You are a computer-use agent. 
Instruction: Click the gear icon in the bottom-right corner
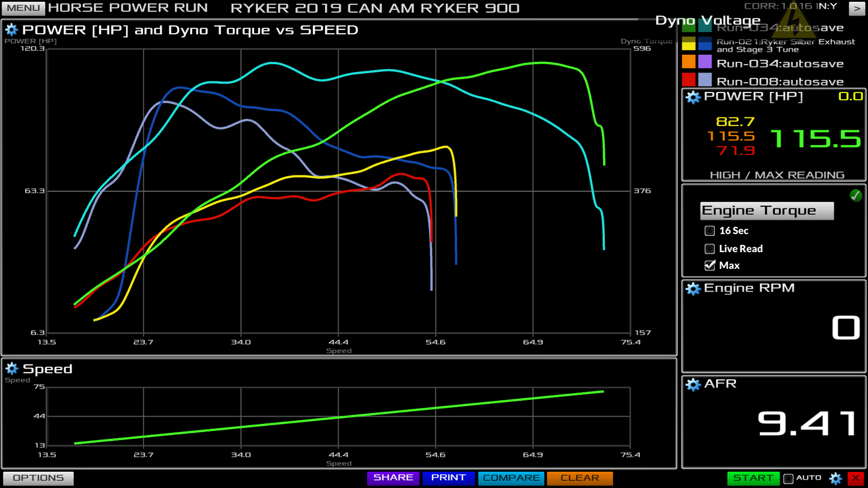(834, 478)
